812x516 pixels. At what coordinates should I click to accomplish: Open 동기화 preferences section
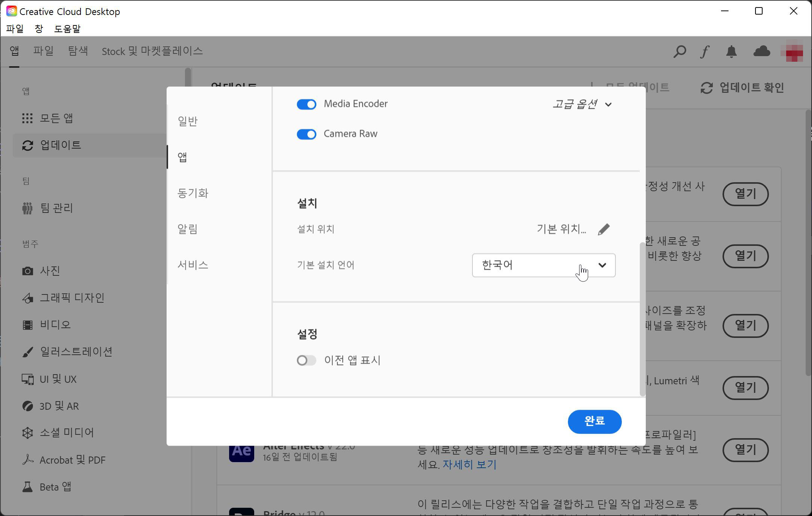(193, 193)
